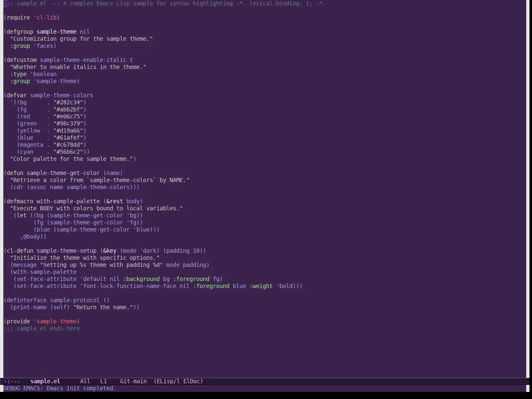Click the 'boolean type symbol

click(43, 74)
